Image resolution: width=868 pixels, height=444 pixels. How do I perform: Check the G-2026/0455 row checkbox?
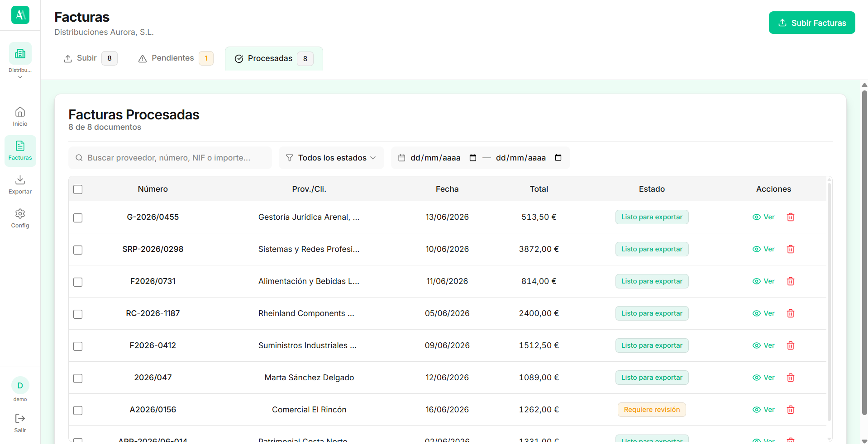pyautogui.click(x=78, y=218)
